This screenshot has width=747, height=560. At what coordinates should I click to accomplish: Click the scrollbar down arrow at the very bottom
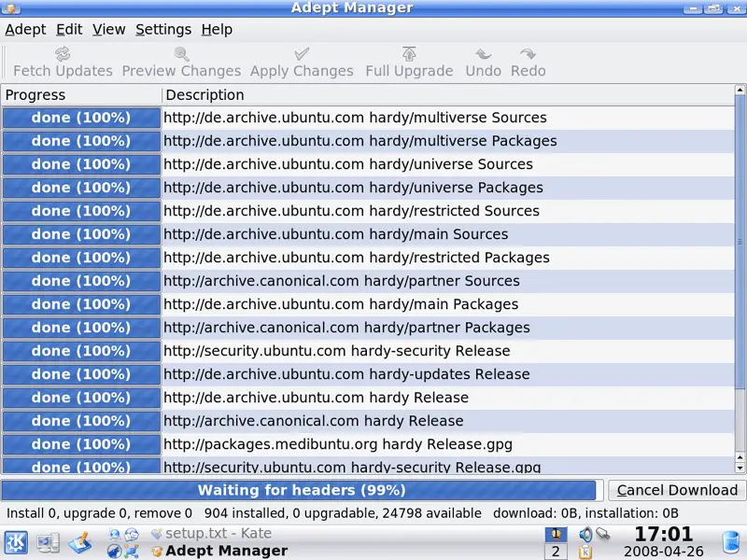(740, 469)
